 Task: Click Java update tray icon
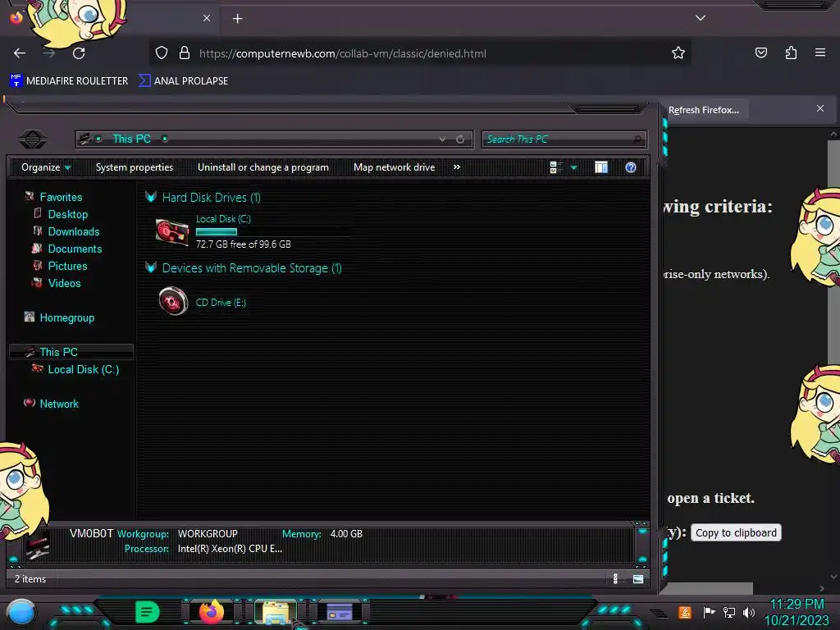tap(684, 612)
